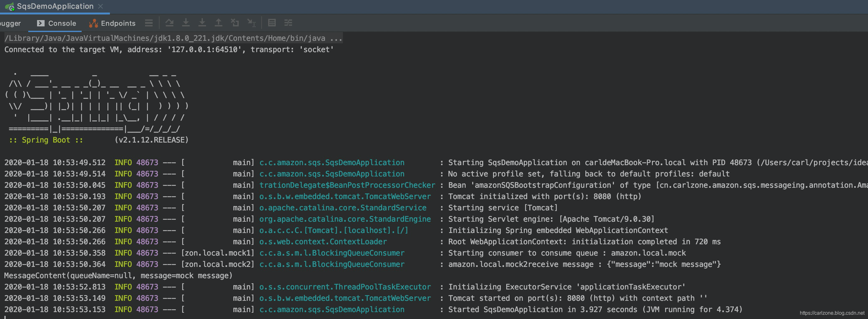
Task: Click 'o.a.c.c.C.[Tomcat].[localhost].[/]' logger name
Action: coord(334,230)
